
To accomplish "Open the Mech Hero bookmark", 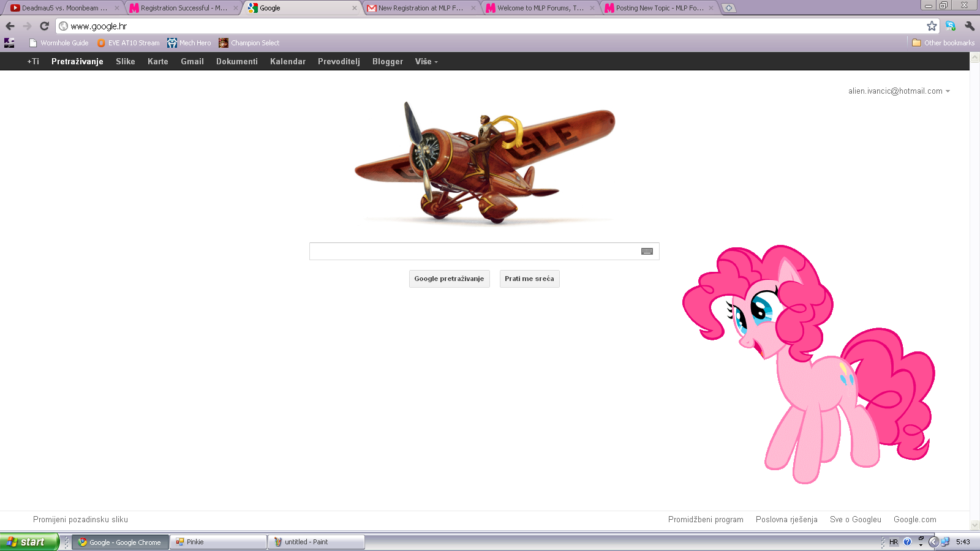I will (189, 43).
